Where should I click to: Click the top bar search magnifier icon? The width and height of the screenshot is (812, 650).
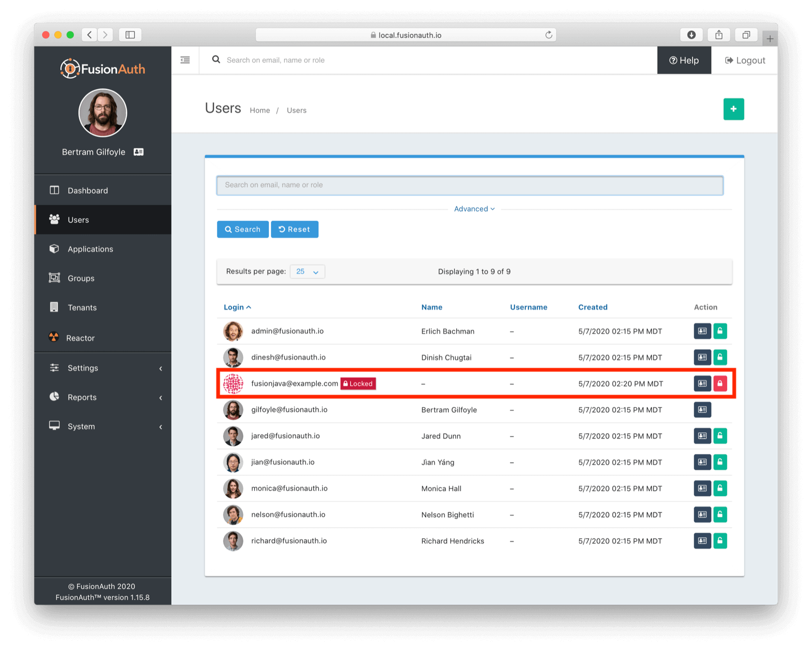point(216,59)
